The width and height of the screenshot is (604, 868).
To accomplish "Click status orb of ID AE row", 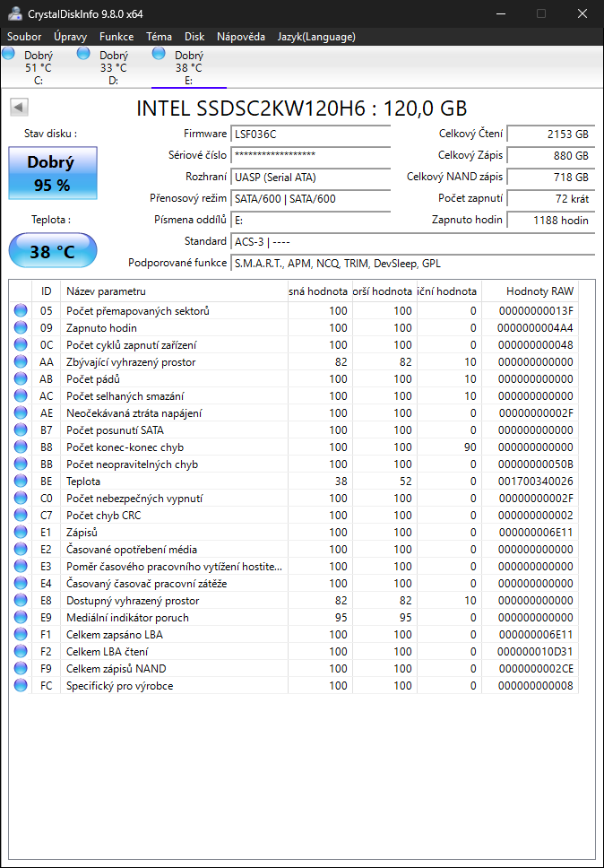I will 21,413.
